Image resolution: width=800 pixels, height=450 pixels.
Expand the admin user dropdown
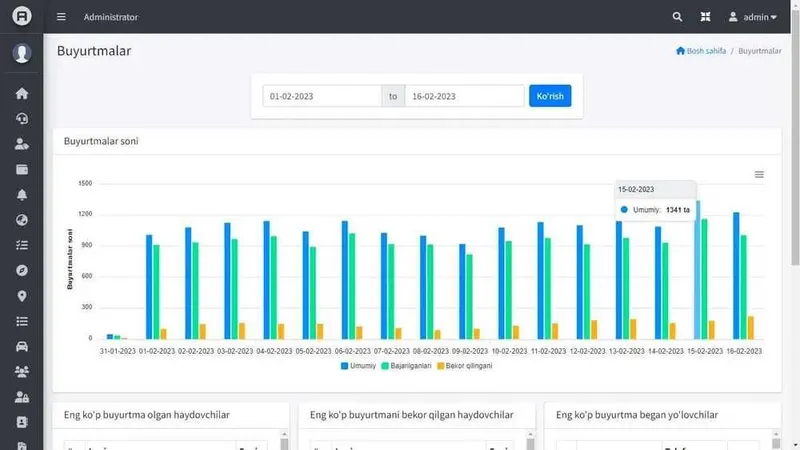[x=753, y=17]
